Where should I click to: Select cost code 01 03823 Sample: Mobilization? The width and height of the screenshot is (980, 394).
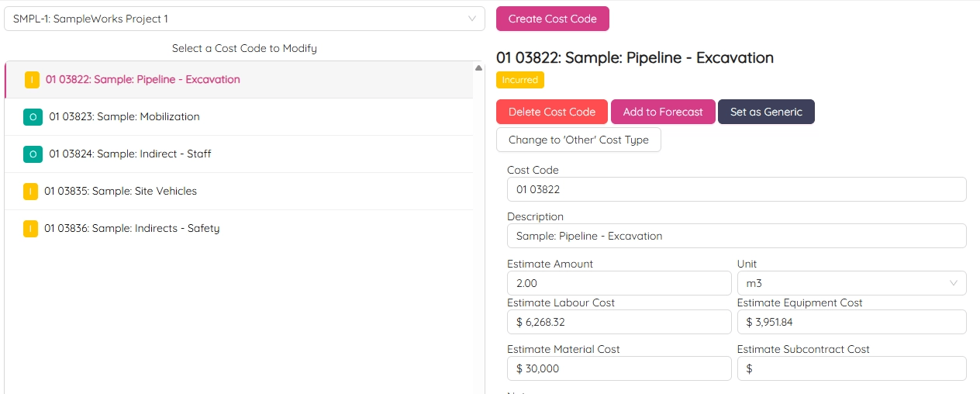click(x=239, y=117)
